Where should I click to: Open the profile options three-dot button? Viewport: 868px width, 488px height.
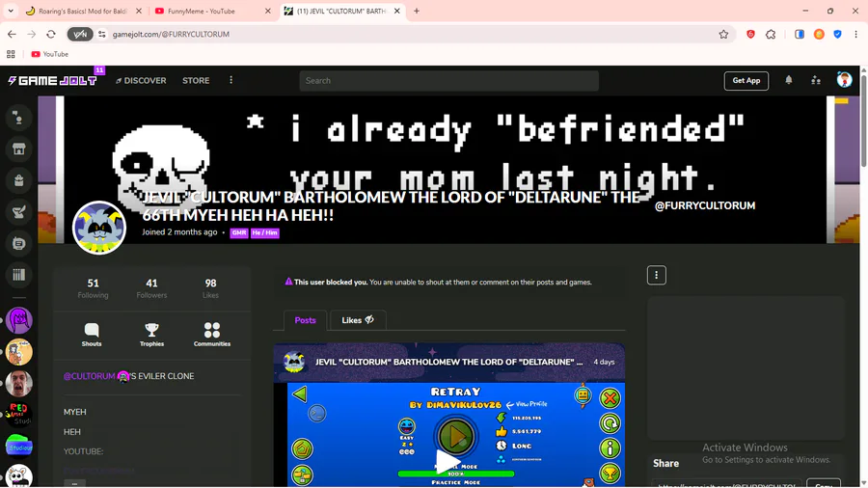[x=657, y=275]
